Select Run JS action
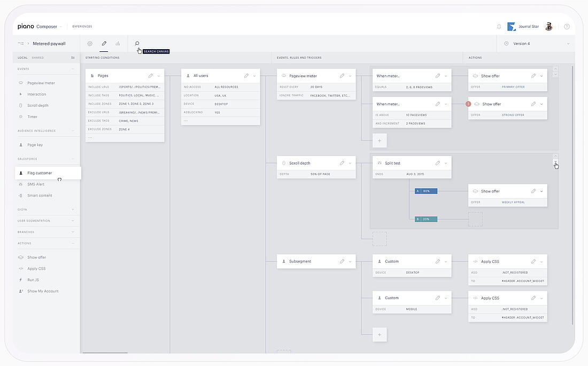Image resolution: width=588 pixels, height=366 pixels. [x=33, y=280]
